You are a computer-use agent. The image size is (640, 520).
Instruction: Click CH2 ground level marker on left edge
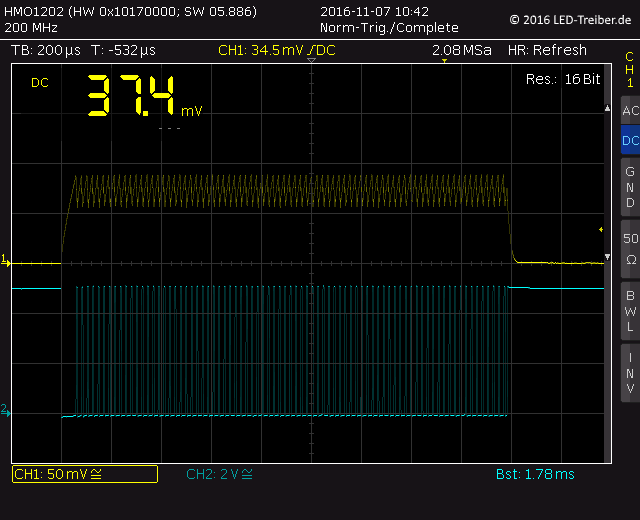(5, 410)
